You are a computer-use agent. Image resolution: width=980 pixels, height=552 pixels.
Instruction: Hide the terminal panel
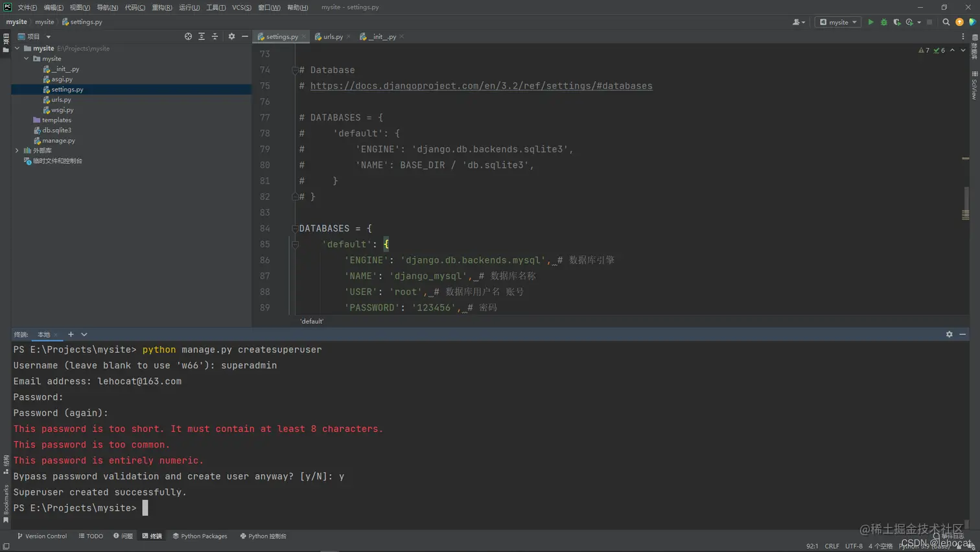pyautogui.click(x=962, y=334)
